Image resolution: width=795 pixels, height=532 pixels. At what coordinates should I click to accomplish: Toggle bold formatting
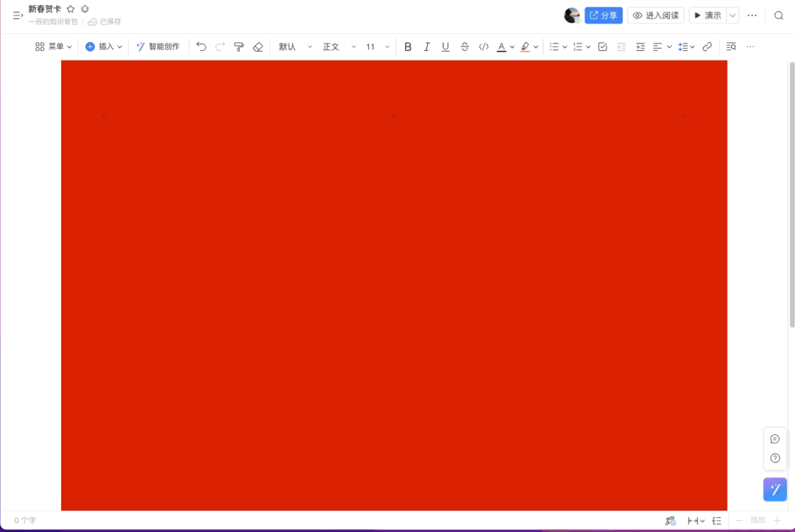[408, 47]
